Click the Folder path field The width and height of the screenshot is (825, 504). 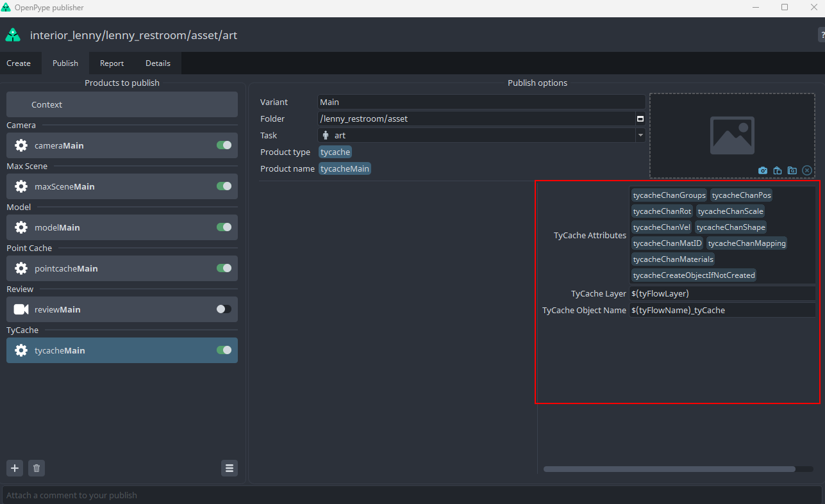476,118
